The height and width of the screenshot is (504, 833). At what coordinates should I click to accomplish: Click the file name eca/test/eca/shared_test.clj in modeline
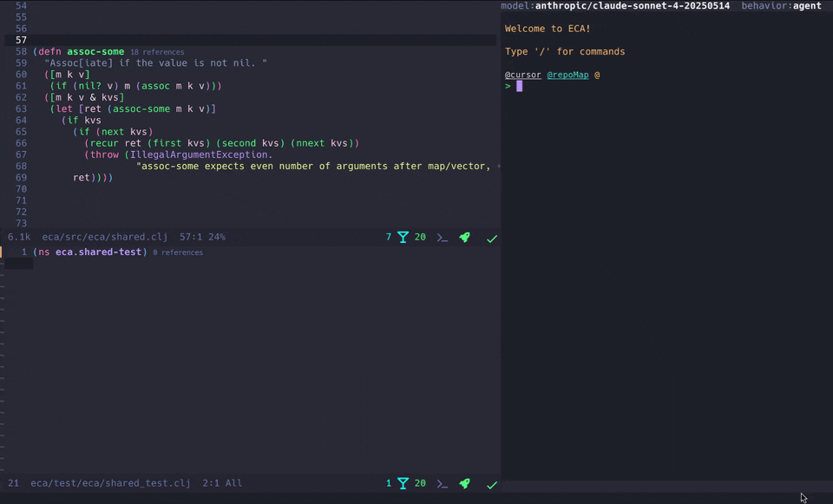110,483
